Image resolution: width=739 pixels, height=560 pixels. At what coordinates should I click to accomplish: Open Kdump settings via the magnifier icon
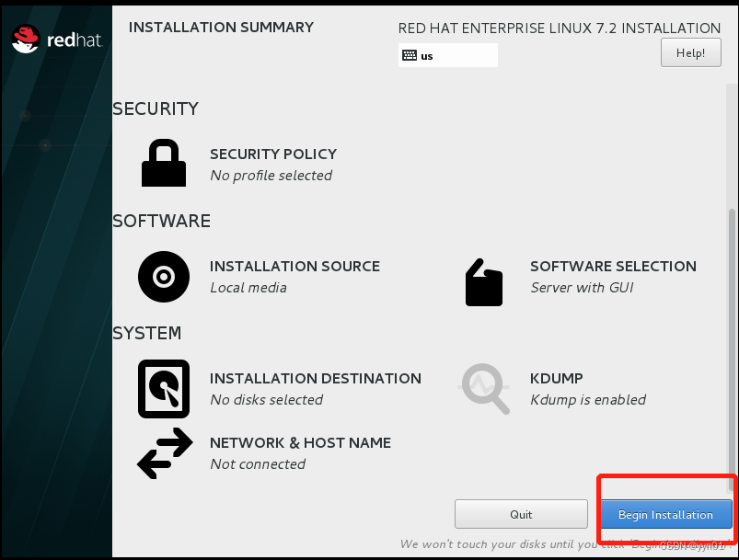coord(483,388)
